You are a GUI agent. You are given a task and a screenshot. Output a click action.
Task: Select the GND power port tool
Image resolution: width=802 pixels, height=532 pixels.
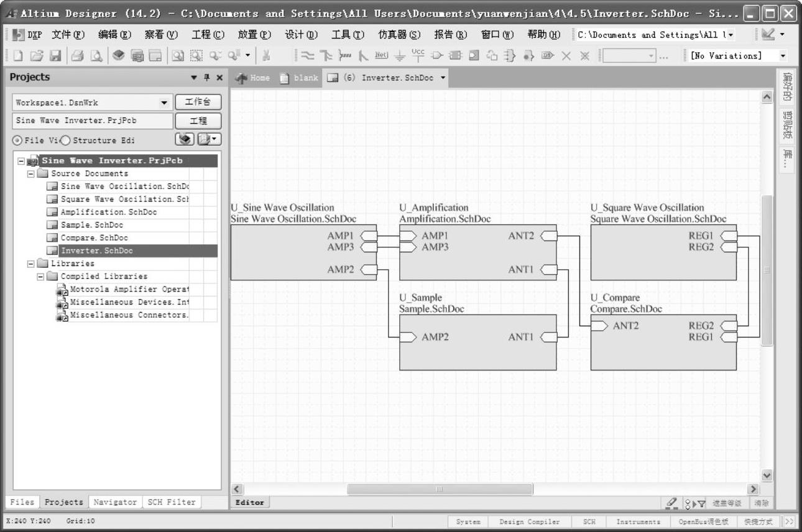pos(400,56)
